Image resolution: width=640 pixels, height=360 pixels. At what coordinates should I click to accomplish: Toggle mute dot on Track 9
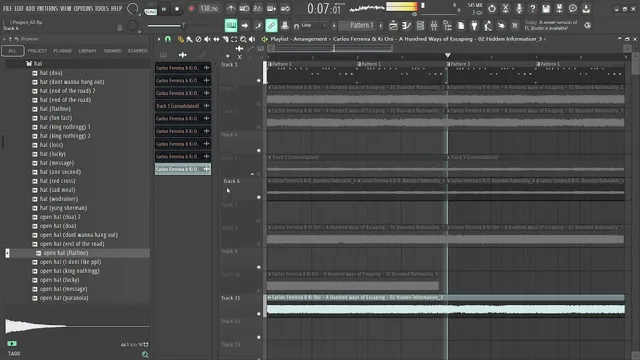click(258, 267)
